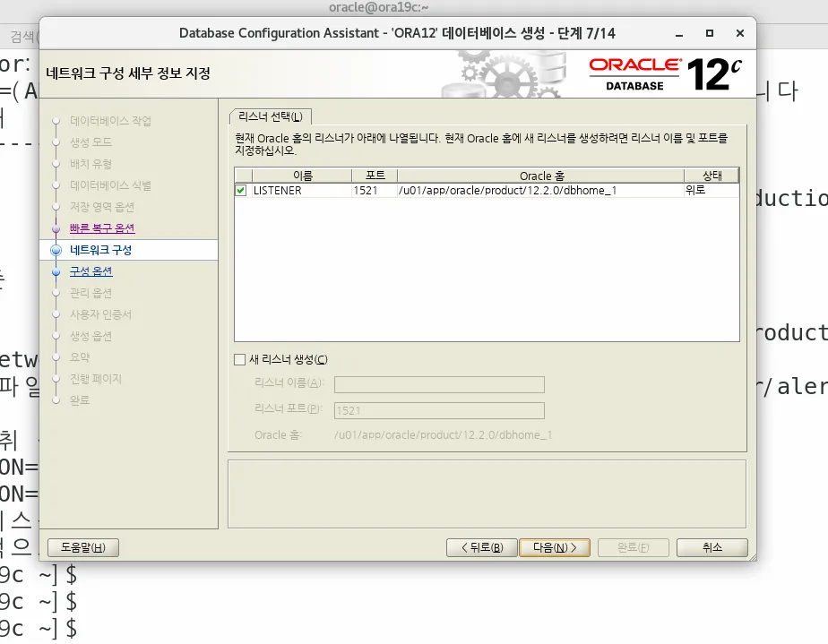The height and width of the screenshot is (644, 828).
Task: Open the 빠른 복구 옵션 step link
Action: coord(102,228)
